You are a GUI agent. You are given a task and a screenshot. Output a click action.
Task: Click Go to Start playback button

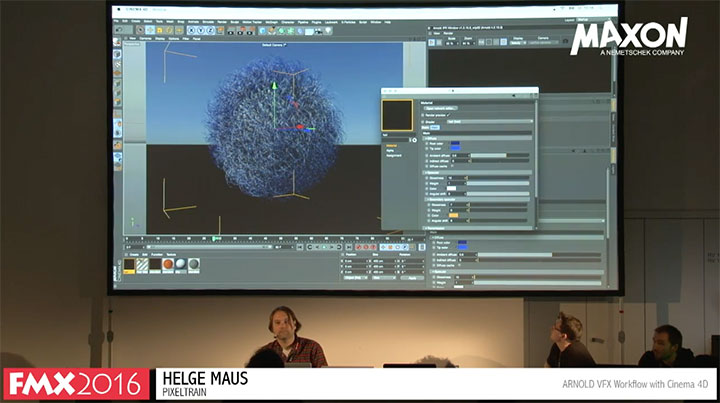[x=299, y=247]
